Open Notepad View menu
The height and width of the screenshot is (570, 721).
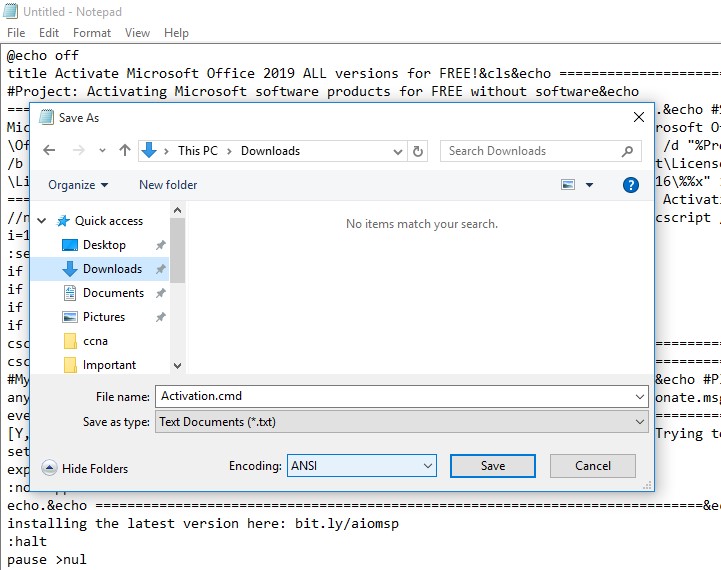pyautogui.click(x=137, y=33)
